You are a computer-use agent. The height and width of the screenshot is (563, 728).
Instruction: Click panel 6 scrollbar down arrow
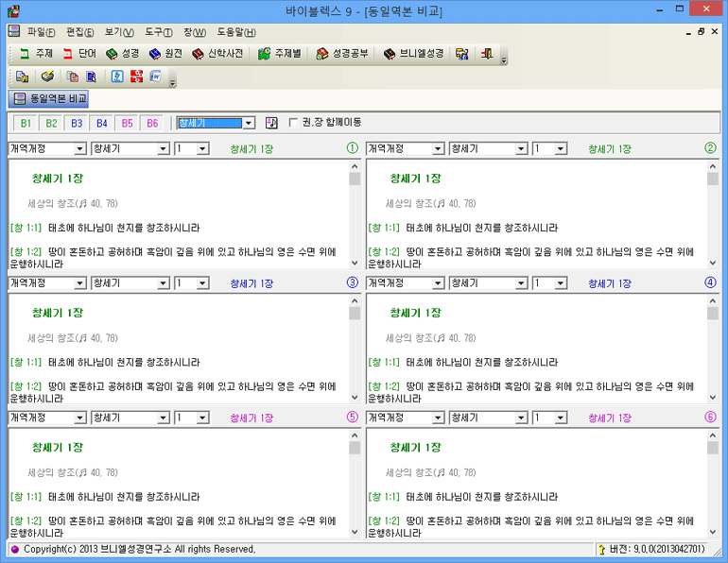click(x=713, y=532)
